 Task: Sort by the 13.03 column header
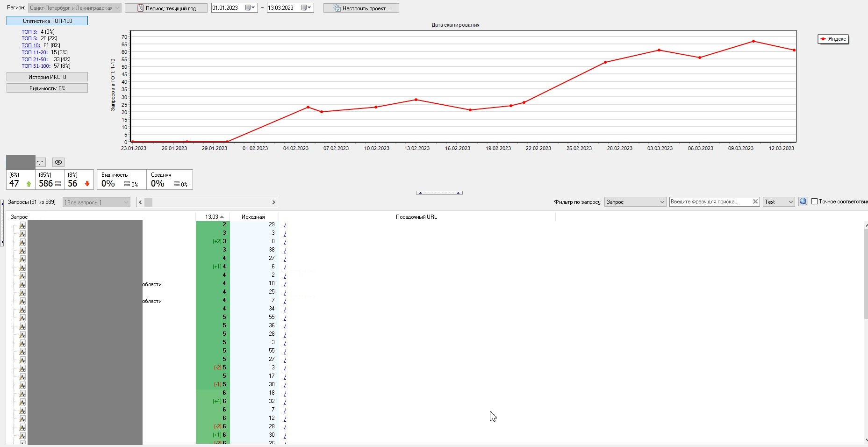point(213,217)
